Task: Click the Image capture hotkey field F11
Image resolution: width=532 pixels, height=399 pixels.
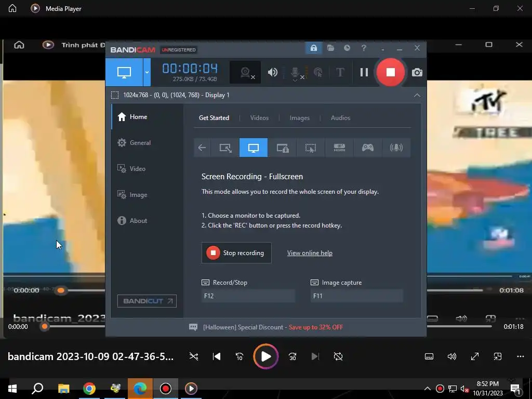Action: (356, 296)
